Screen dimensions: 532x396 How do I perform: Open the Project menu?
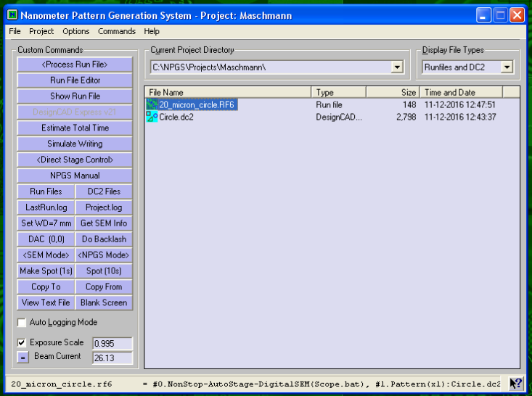pos(41,31)
